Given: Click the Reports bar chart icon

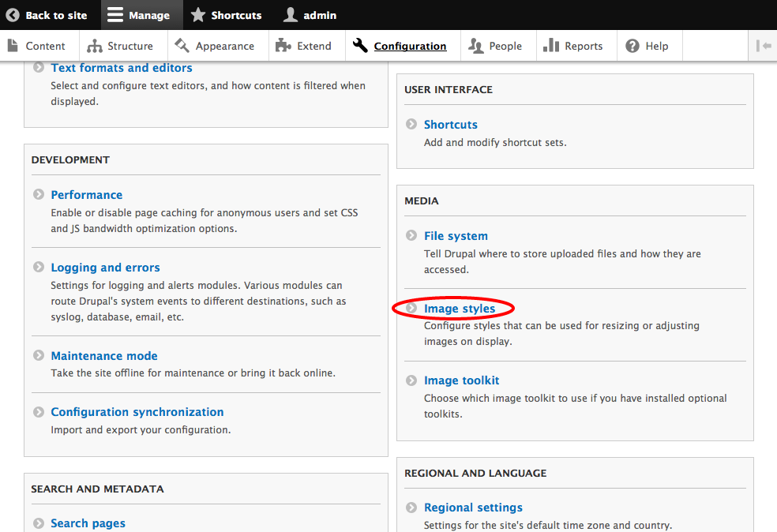Looking at the screenshot, I should tap(551, 46).
